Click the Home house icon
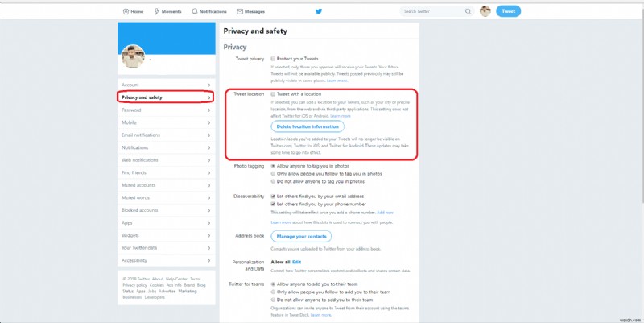 (125, 12)
